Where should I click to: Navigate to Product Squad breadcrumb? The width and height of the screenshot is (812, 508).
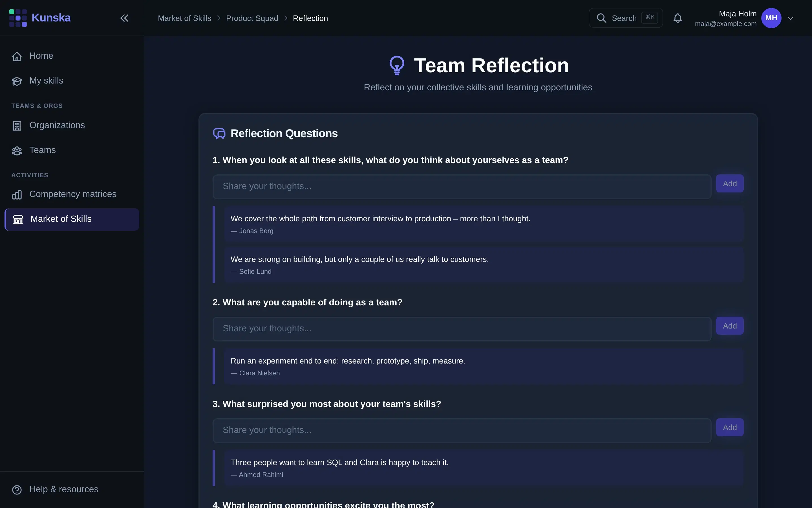coord(252,18)
